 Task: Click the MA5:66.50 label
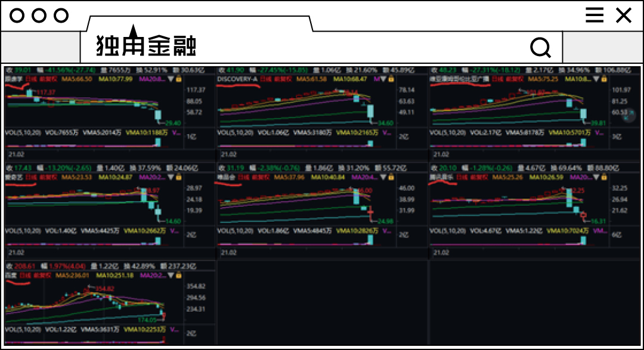point(77,79)
